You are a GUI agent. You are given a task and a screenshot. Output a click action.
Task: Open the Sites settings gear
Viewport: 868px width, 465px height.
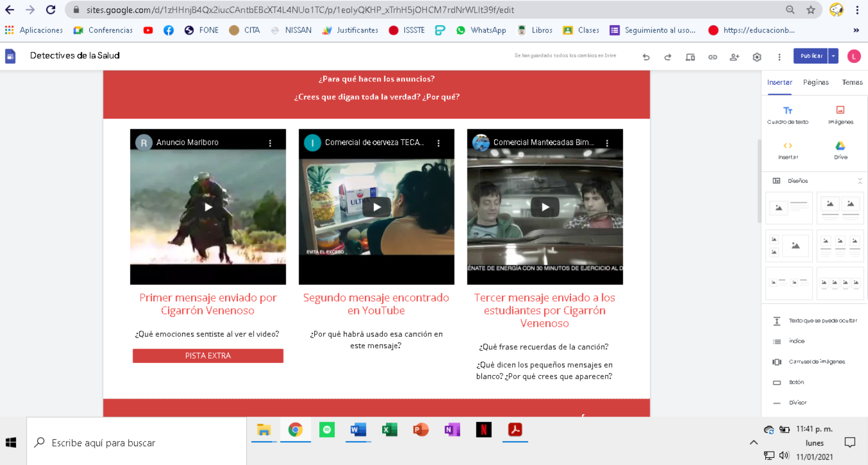click(757, 57)
